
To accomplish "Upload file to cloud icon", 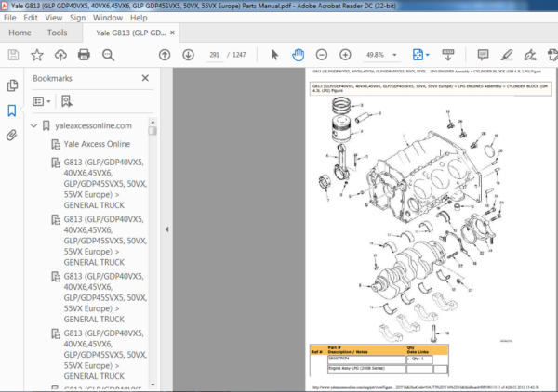I will coord(60,55).
